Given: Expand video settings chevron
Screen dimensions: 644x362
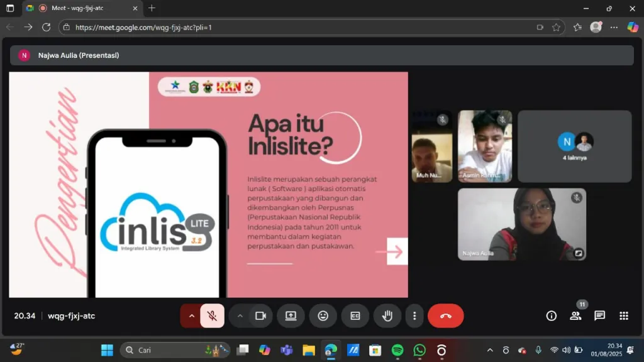Looking at the screenshot, I should (x=240, y=316).
